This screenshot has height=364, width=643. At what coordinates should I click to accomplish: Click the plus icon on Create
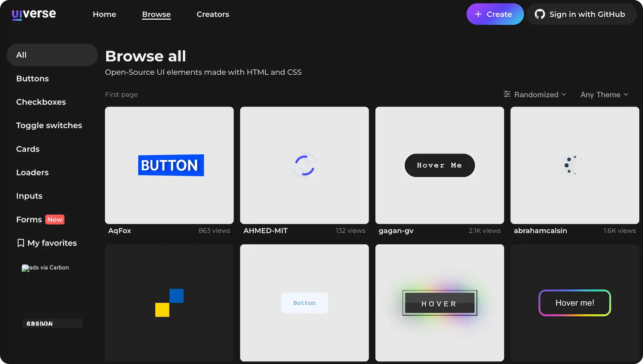[x=478, y=14]
